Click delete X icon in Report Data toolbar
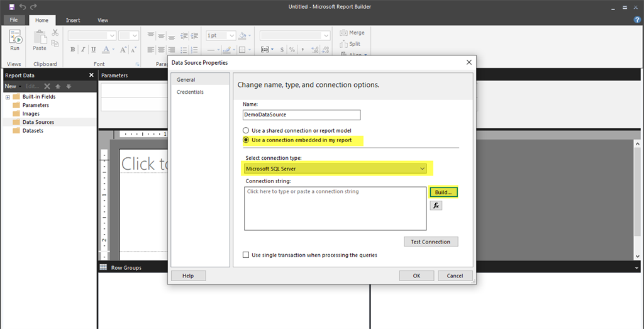The image size is (644, 329). click(x=47, y=86)
